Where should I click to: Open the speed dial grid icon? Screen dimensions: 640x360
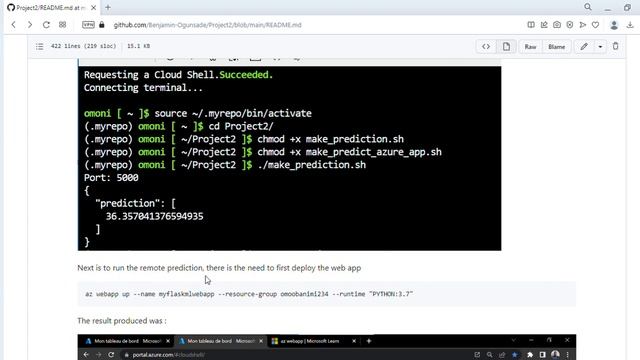coord(62,25)
